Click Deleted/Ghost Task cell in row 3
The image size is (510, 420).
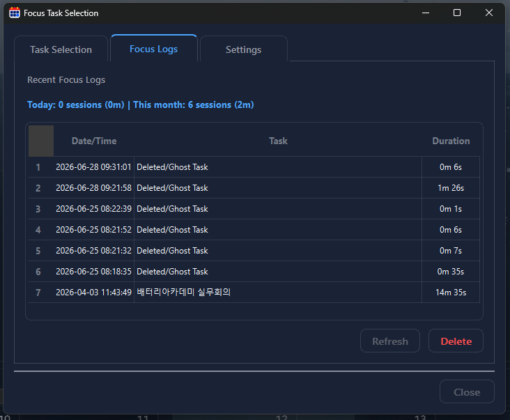click(278, 209)
